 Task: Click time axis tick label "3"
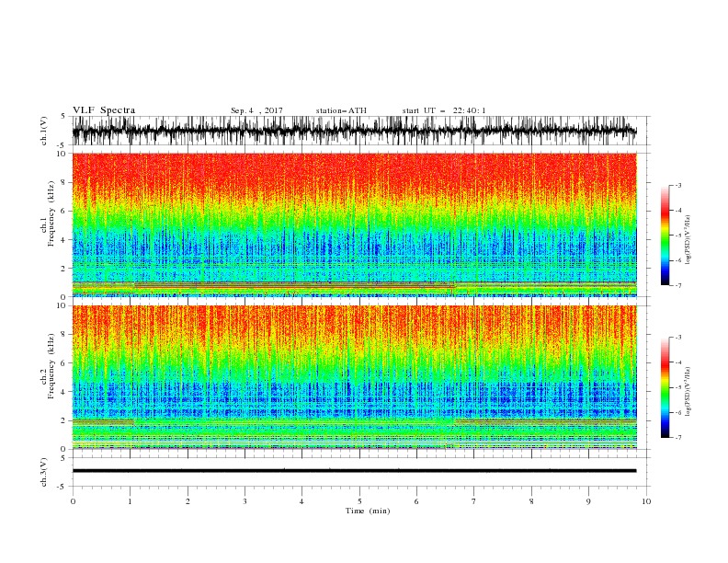click(245, 501)
